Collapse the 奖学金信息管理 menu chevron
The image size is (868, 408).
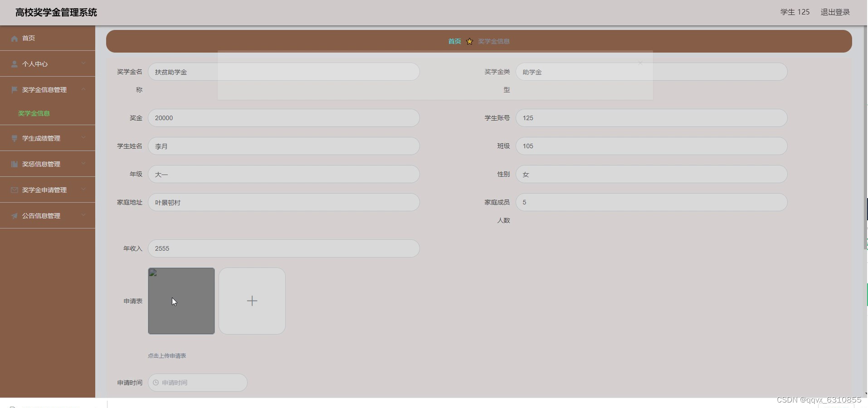click(x=83, y=89)
